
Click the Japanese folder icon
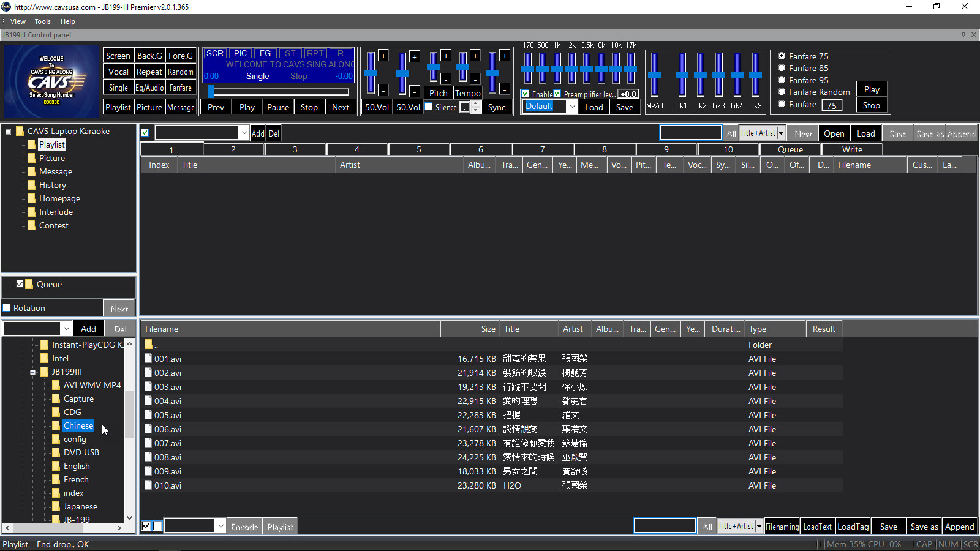pos(56,506)
